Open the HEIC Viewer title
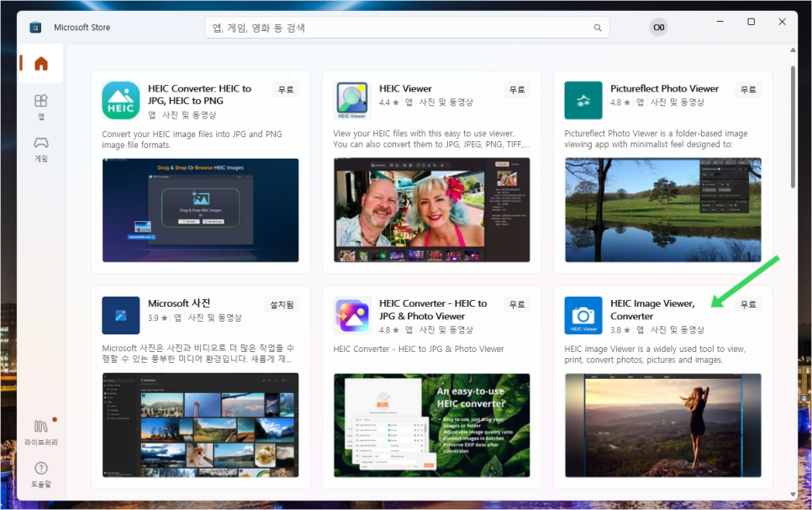 coord(405,88)
